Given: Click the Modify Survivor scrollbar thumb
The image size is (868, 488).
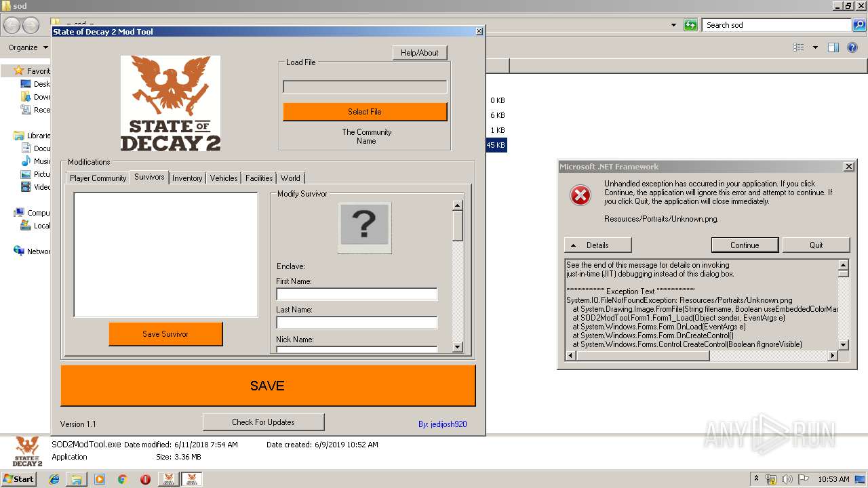Looking at the screenshot, I should click(x=458, y=226).
